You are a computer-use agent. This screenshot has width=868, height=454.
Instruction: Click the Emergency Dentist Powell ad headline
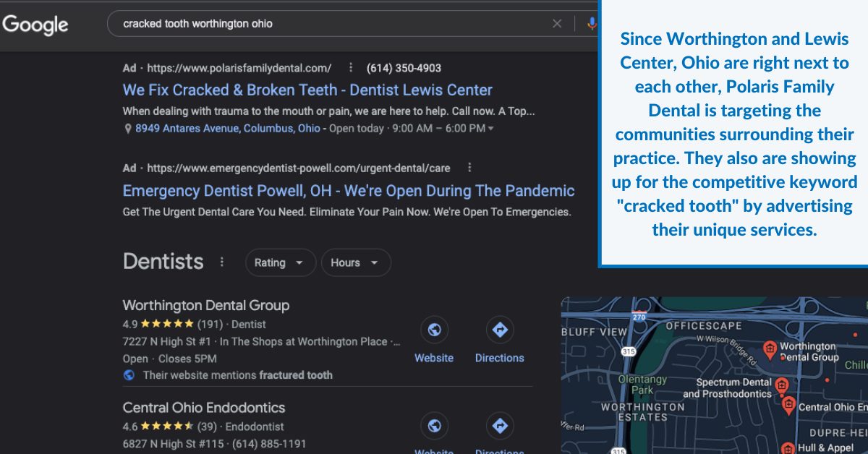click(x=348, y=190)
